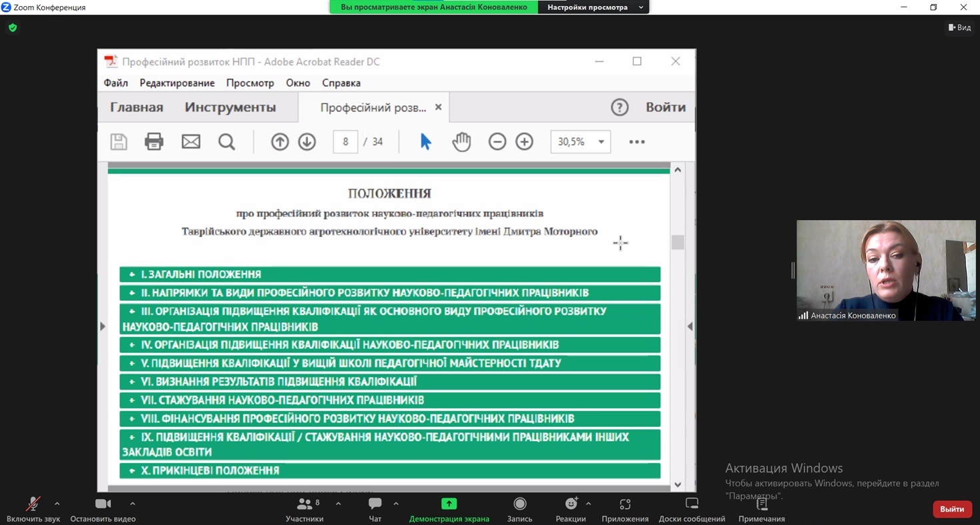
Task: Expand video options arrow beside camera
Action: pos(132,504)
